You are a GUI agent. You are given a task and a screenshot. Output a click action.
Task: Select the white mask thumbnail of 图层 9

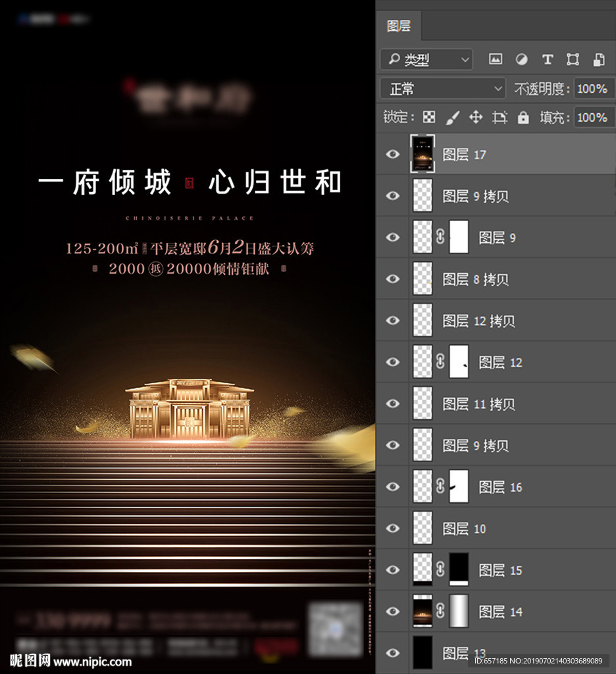pos(459,237)
